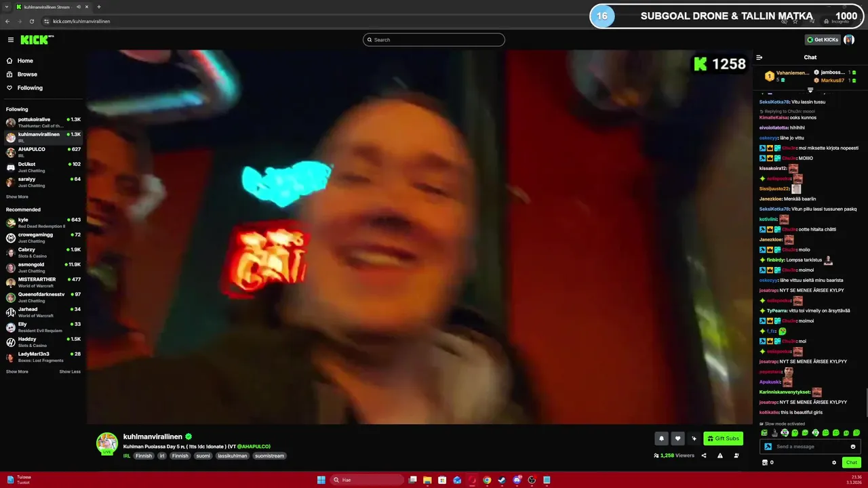Open chat settings gear icon
This screenshot has width=868, height=488.
pyautogui.click(x=834, y=462)
